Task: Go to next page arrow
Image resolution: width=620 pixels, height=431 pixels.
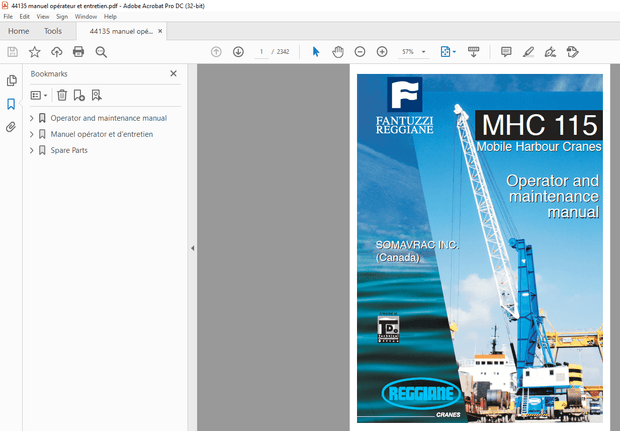Action: click(x=238, y=52)
